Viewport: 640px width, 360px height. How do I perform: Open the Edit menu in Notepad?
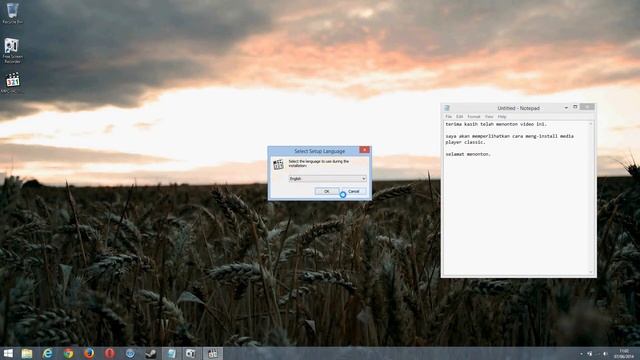[x=460, y=117]
